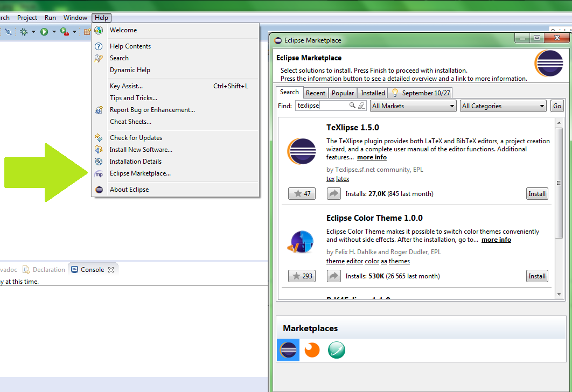Switch to the Popular tab
The image size is (572, 392).
pos(343,93)
